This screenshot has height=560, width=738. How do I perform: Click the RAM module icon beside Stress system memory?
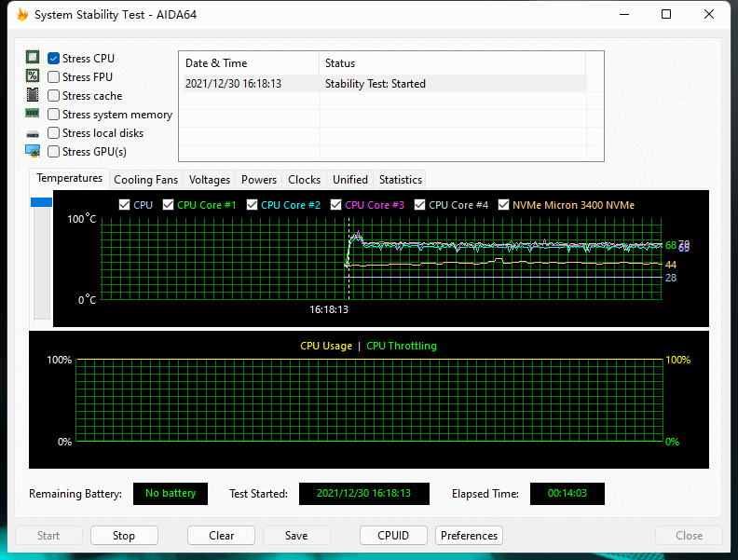pos(32,113)
